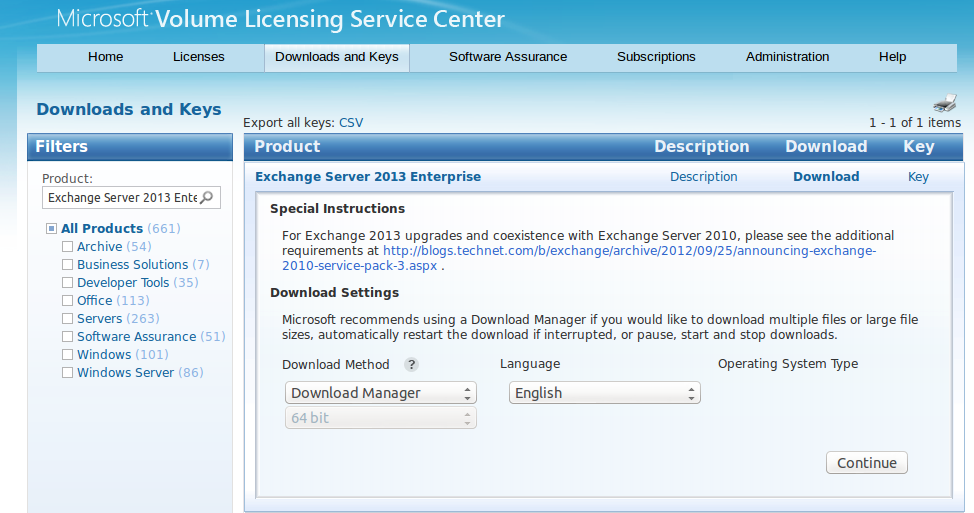Open the Download Method help question mark
Screen dimensions: 974x513
[x=411, y=365]
